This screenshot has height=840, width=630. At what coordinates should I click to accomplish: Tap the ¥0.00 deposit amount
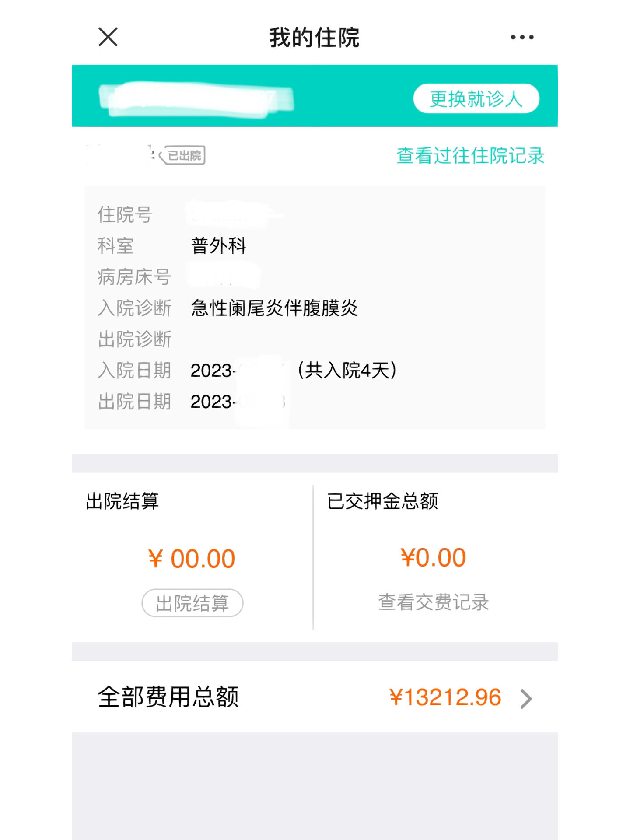[433, 558]
